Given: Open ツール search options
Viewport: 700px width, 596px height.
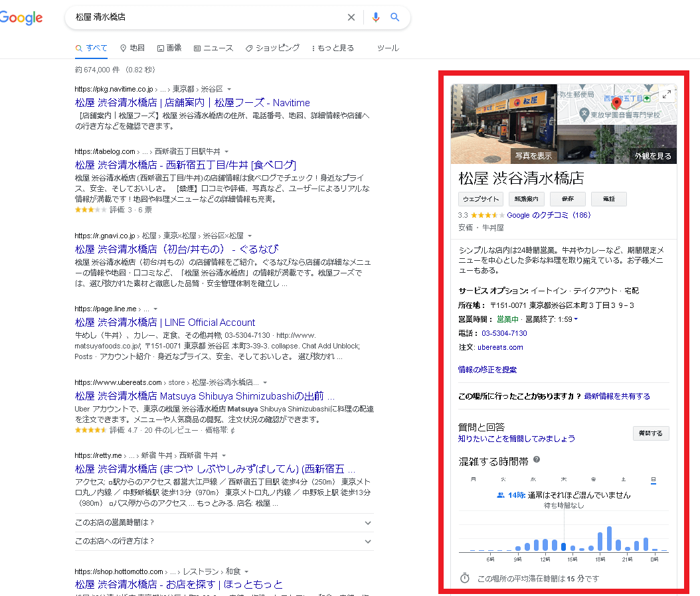Looking at the screenshot, I should pos(388,48).
